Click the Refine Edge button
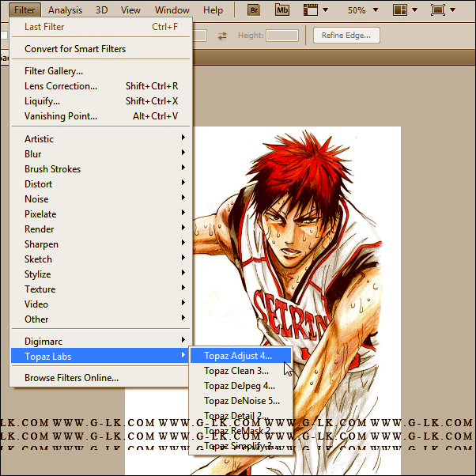This screenshot has height=476, width=476. pos(346,36)
